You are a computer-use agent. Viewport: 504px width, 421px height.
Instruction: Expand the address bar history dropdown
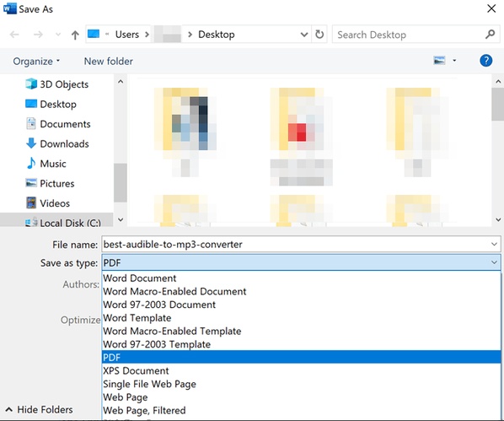[303, 35]
